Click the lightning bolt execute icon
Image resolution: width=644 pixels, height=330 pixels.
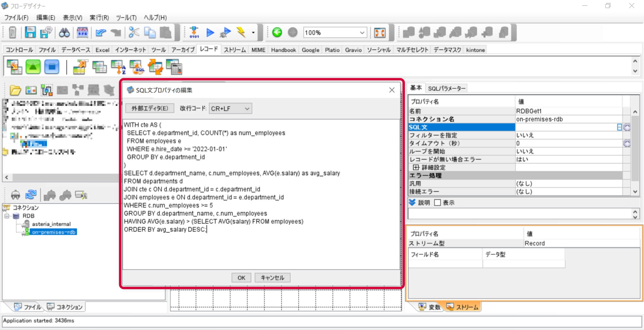point(241,32)
